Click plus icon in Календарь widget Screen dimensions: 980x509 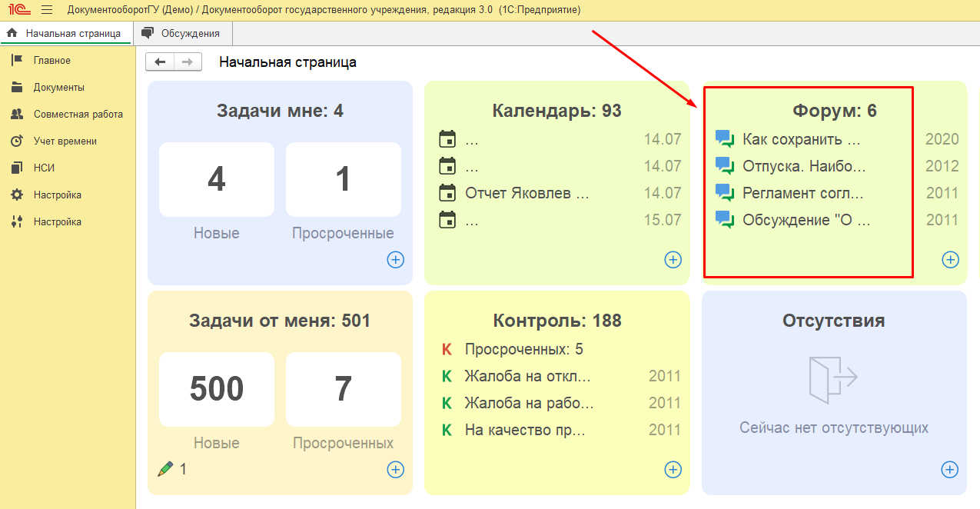point(673,260)
